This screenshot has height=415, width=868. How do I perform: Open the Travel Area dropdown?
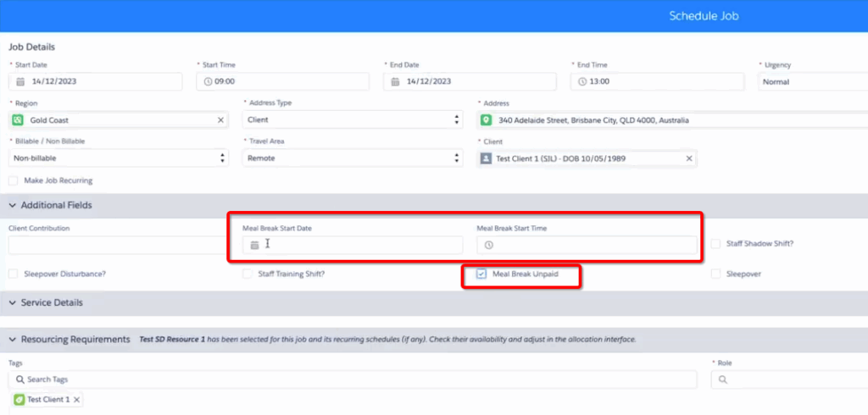tap(352, 158)
